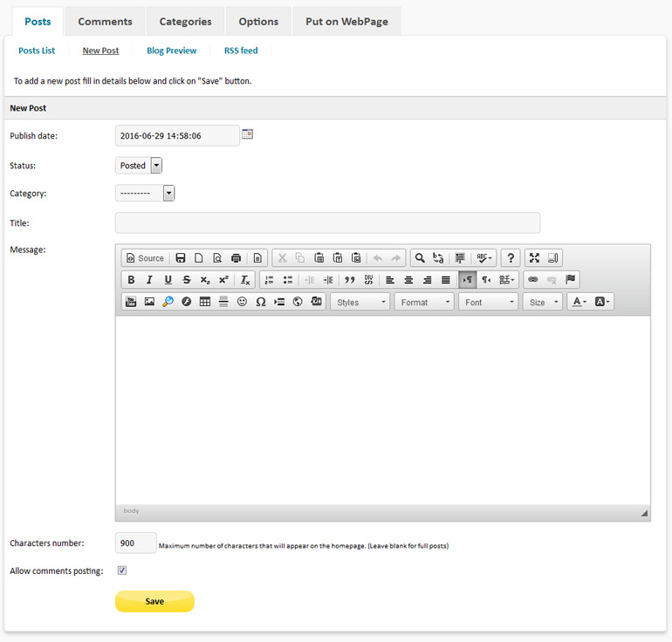Switch to the Categories tab
This screenshot has width=672, height=642.
[x=186, y=22]
